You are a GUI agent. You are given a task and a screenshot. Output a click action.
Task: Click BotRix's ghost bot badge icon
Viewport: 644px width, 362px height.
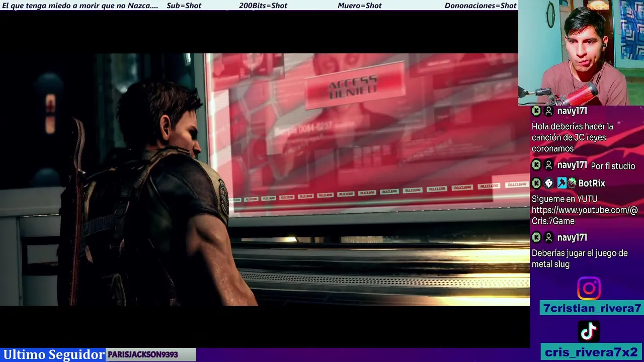click(549, 184)
